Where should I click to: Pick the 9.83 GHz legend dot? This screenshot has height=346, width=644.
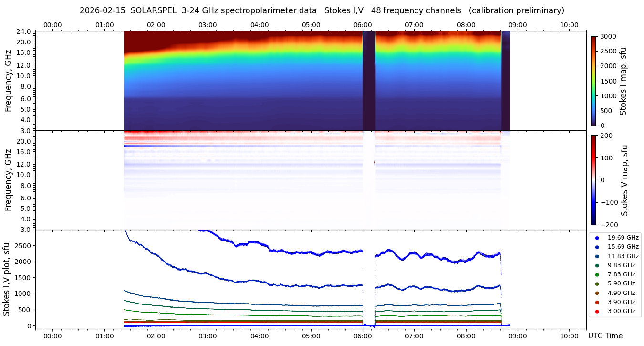[597, 265]
